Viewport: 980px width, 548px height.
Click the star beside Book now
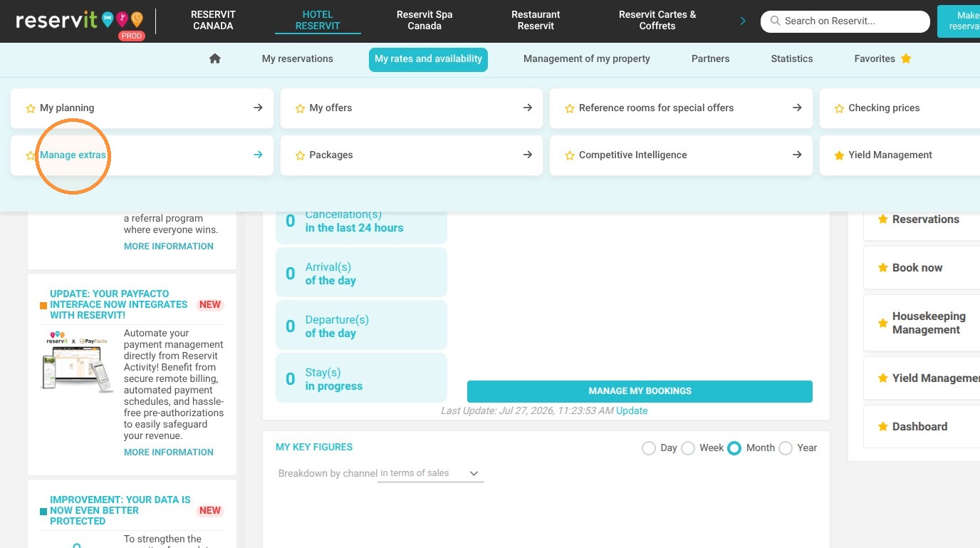click(883, 268)
